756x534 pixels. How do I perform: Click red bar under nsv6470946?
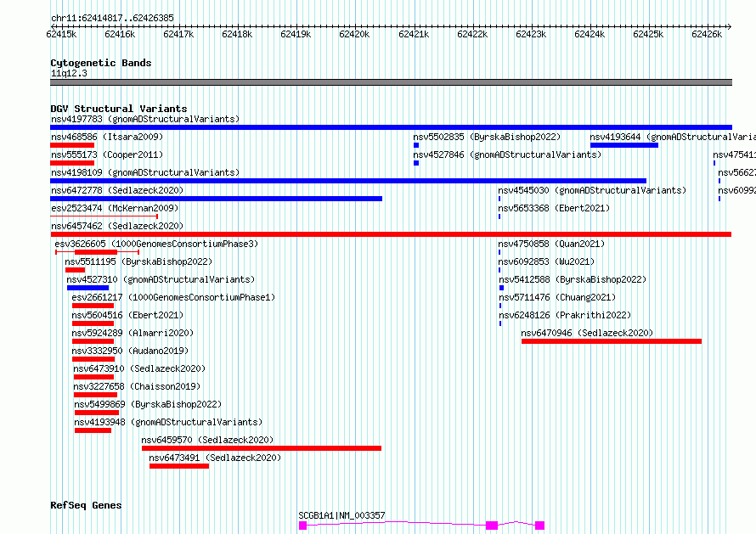[612, 341]
